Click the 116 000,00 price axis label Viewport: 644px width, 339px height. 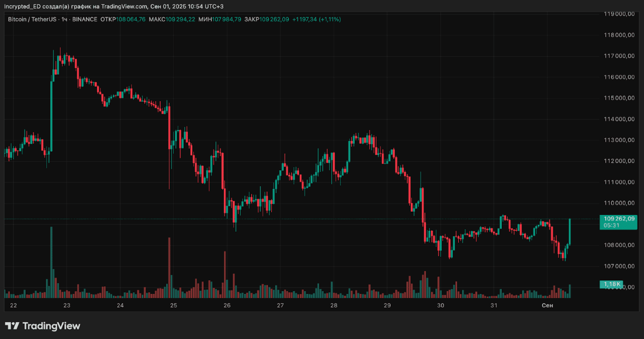619,77
